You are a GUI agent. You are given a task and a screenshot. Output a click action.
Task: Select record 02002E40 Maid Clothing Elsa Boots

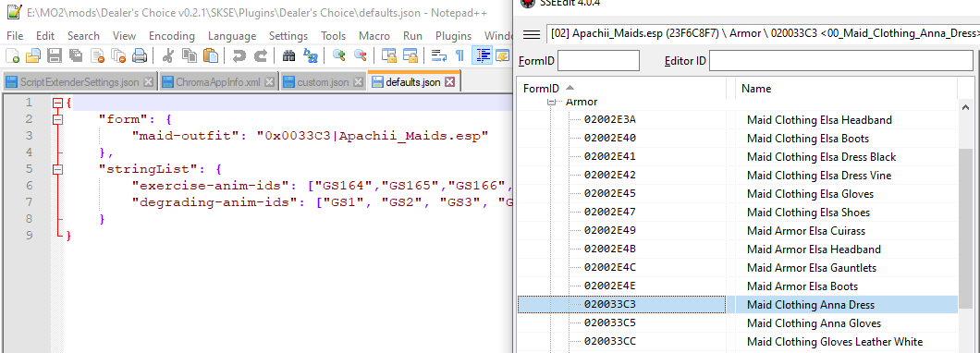tap(738, 138)
